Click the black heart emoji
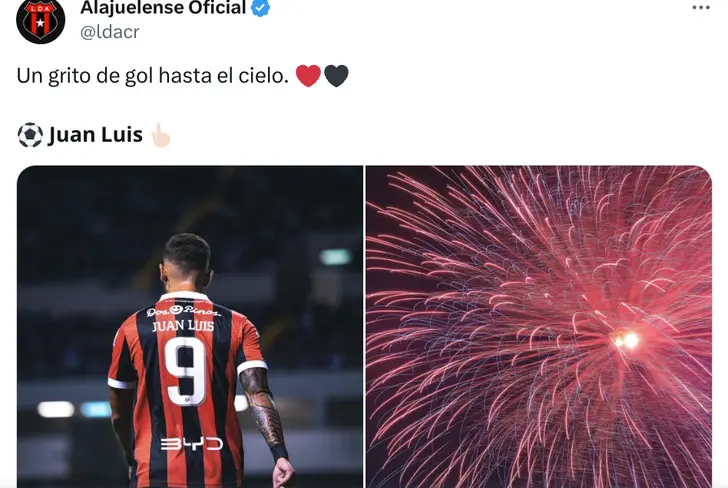 coord(336,76)
